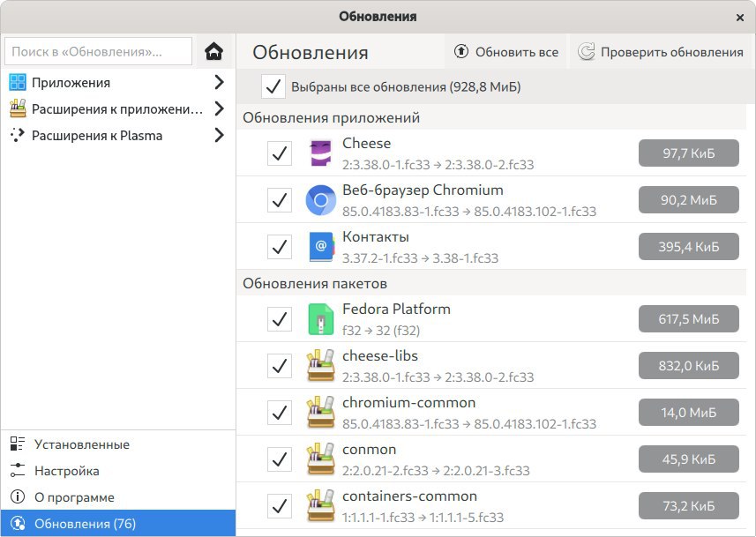The width and height of the screenshot is (756, 537).
Task: Click the containers-common package name
Action: tap(410, 496)
